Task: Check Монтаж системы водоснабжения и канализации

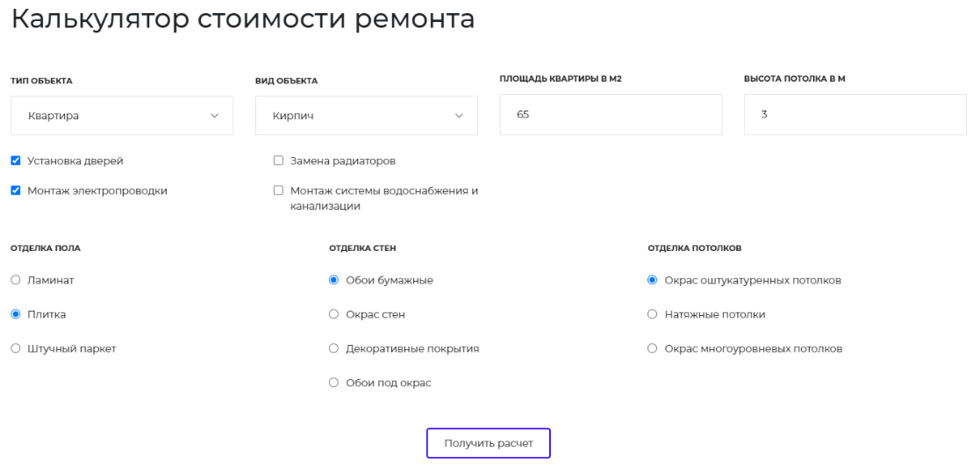Action: coord(279,190)
